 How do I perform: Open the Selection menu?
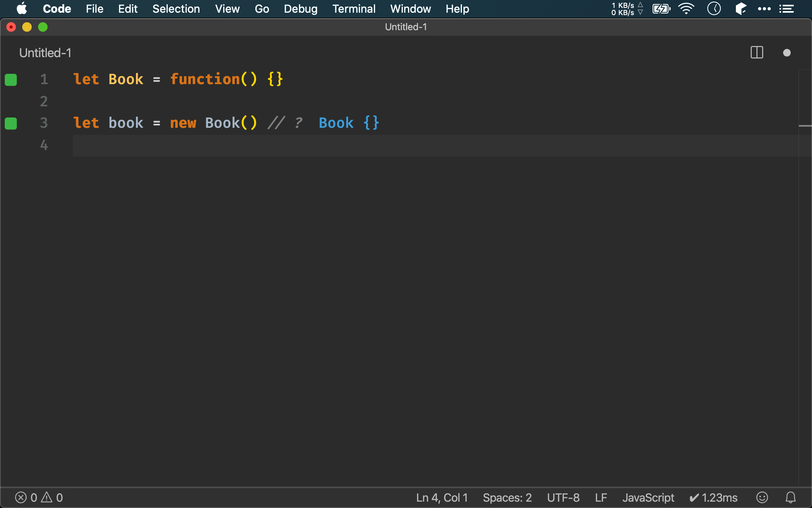176,9
